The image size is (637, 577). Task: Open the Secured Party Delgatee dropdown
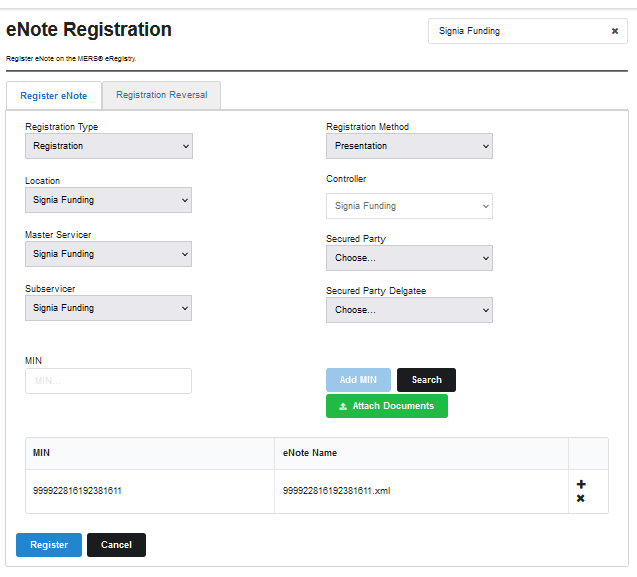tap(409, 310)
